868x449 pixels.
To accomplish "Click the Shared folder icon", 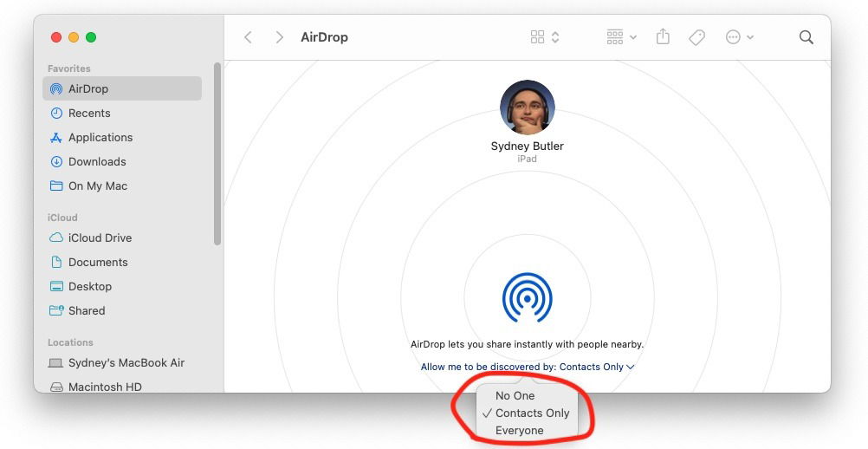I will click(56, 310).
